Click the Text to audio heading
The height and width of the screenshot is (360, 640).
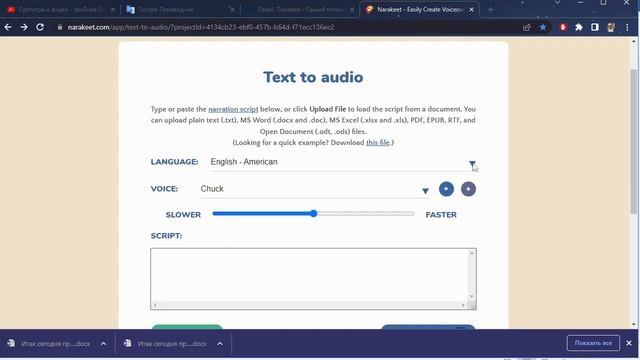coord(313,77)
